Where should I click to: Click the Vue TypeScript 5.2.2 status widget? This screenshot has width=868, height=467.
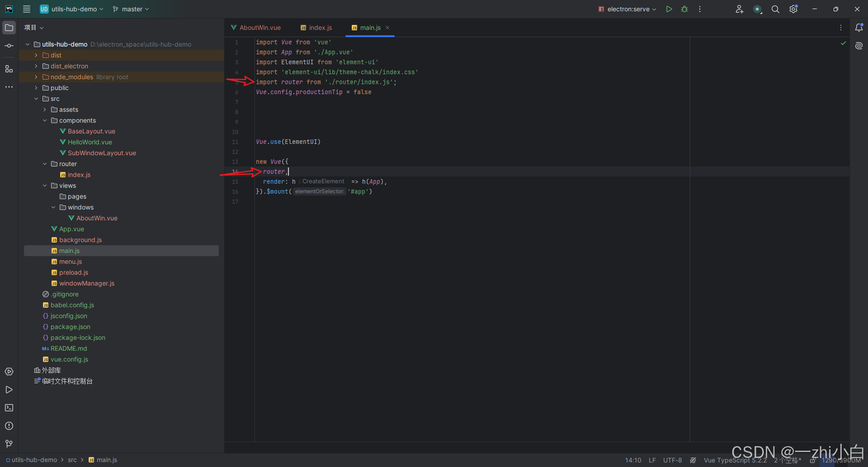[x=735, y=460]
